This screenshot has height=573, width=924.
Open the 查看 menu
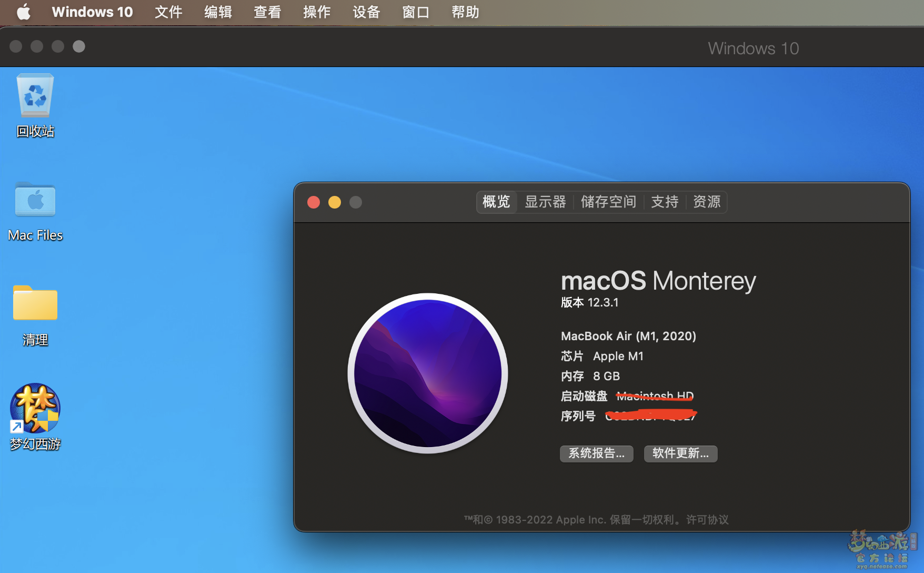coord(267,12)
